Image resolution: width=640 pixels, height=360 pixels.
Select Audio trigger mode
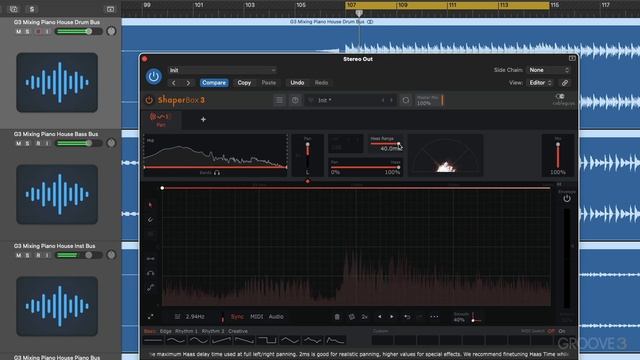(276, 317)
